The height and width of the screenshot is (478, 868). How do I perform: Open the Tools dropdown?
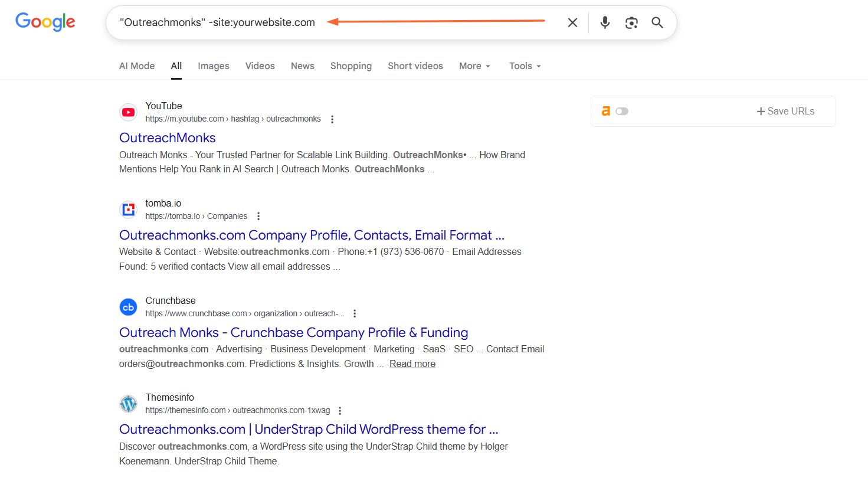[x=524, y=66]
